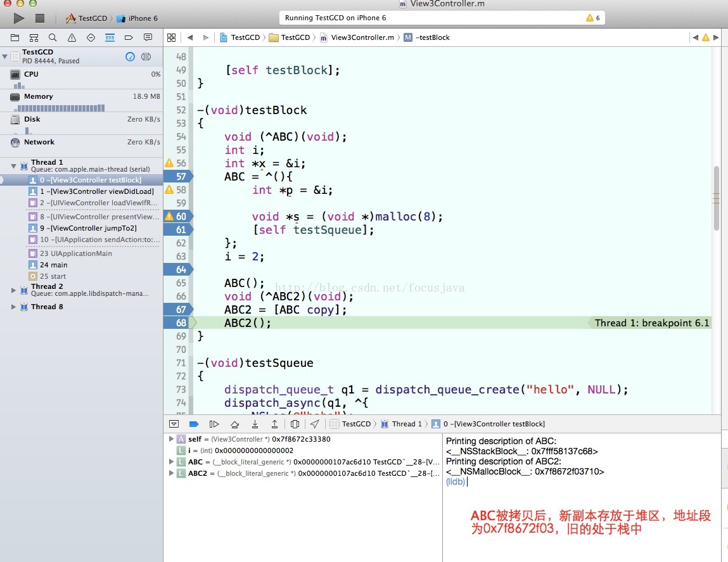Jump to next issue arrow
This screenshot has height=562, width=728.
point(716,37)
